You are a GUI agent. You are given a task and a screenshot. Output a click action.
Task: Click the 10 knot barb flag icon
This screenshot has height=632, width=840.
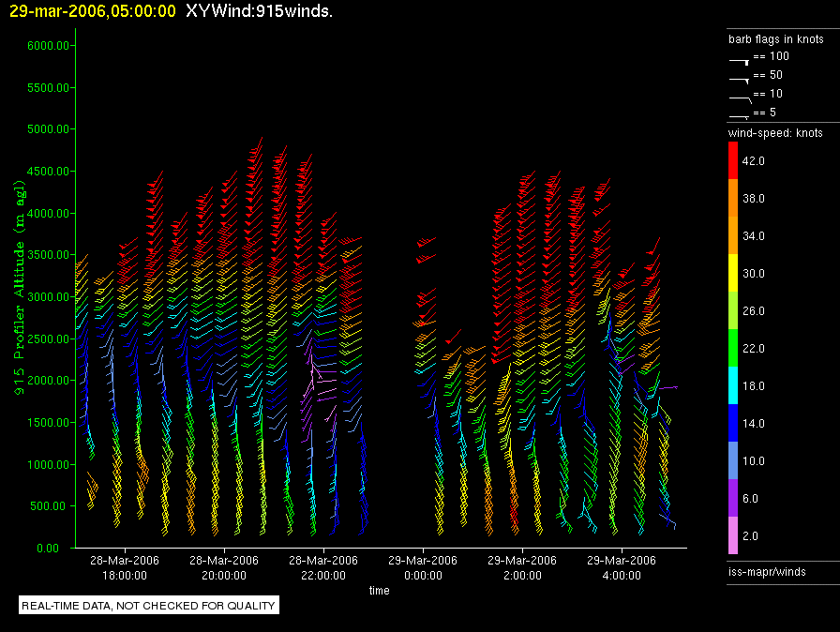tap(741, 99)
